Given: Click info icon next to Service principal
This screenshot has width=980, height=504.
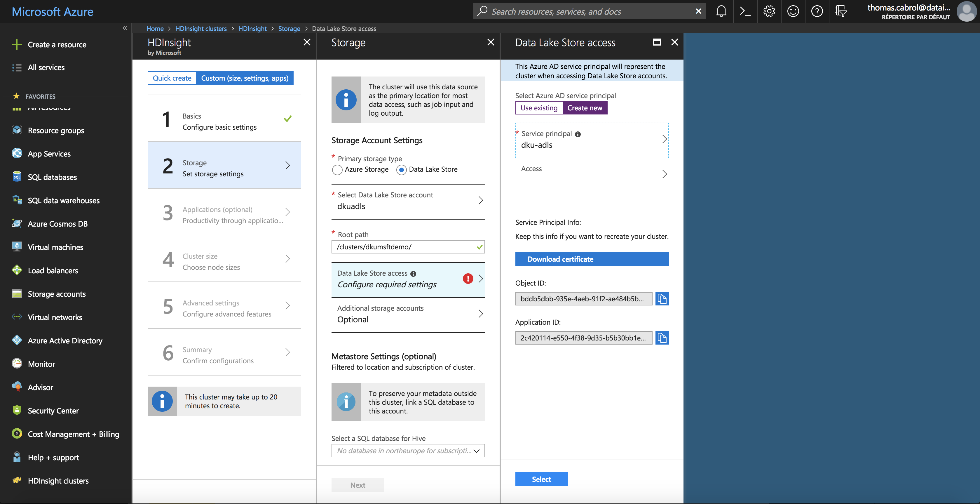Looking at the screenshot, I should coord(578,134).
